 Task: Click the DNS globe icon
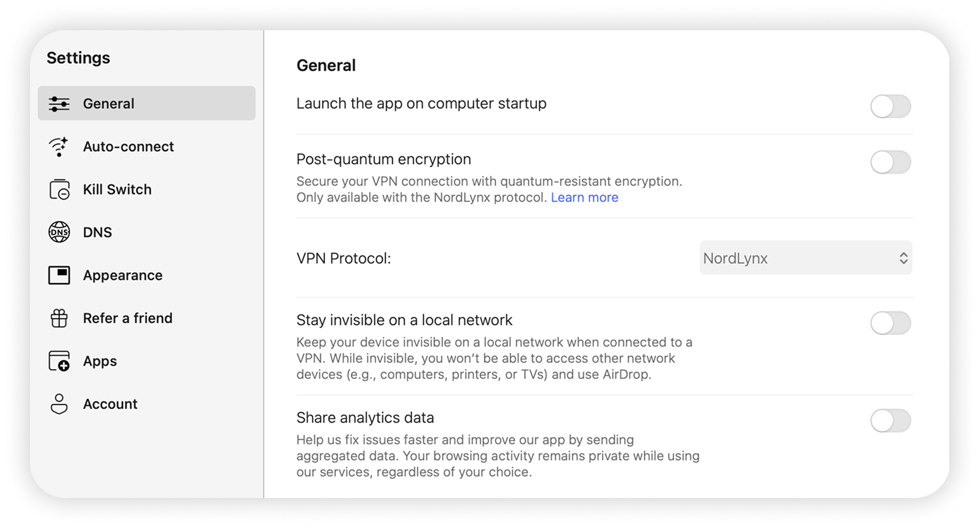coord(59,232)
